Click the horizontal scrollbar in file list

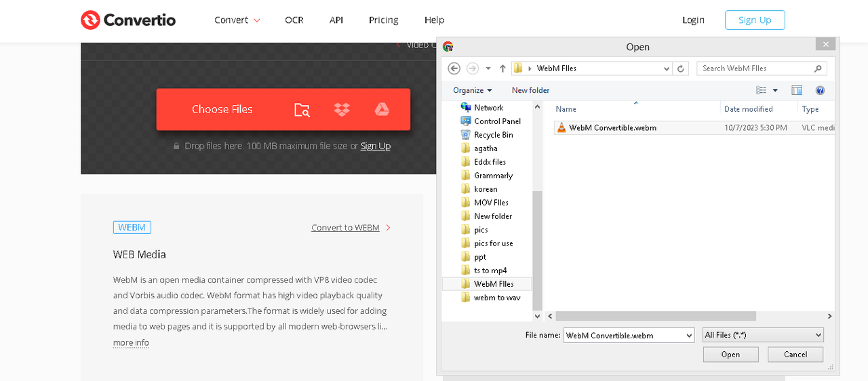[656, 316]
